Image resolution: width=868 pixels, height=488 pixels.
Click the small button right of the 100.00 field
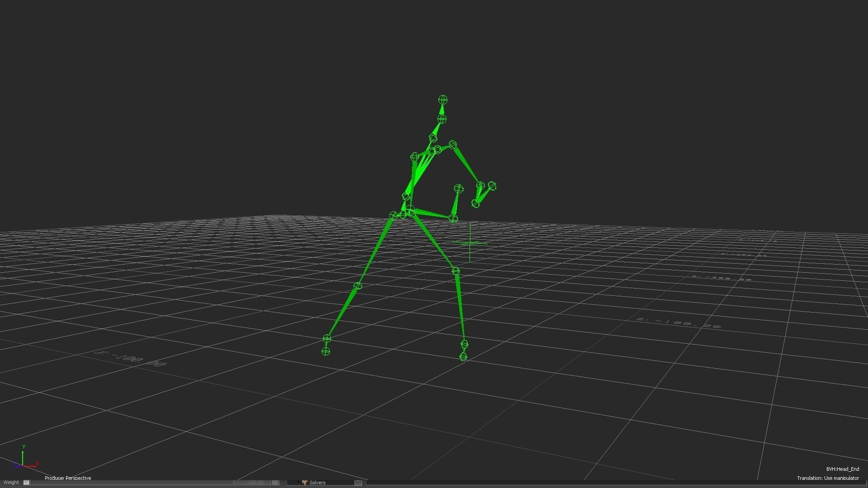[x=275, y=483]
